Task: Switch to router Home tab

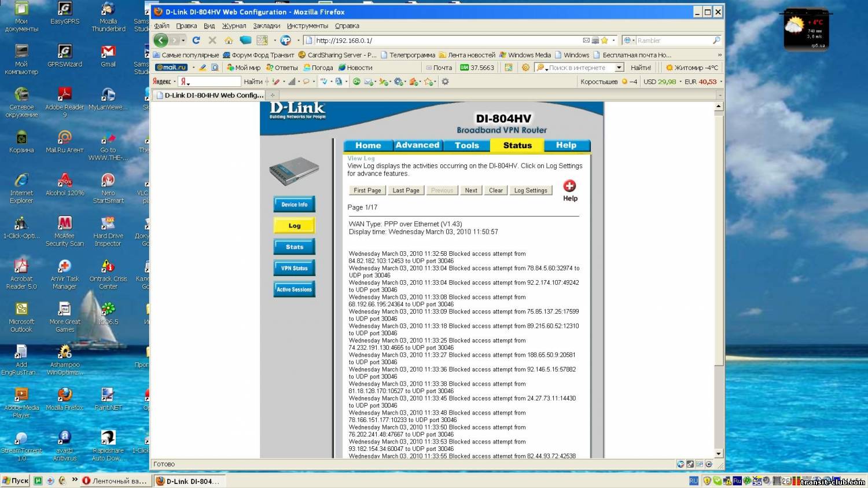Action: pyautogui.click(x=368, y=145)
